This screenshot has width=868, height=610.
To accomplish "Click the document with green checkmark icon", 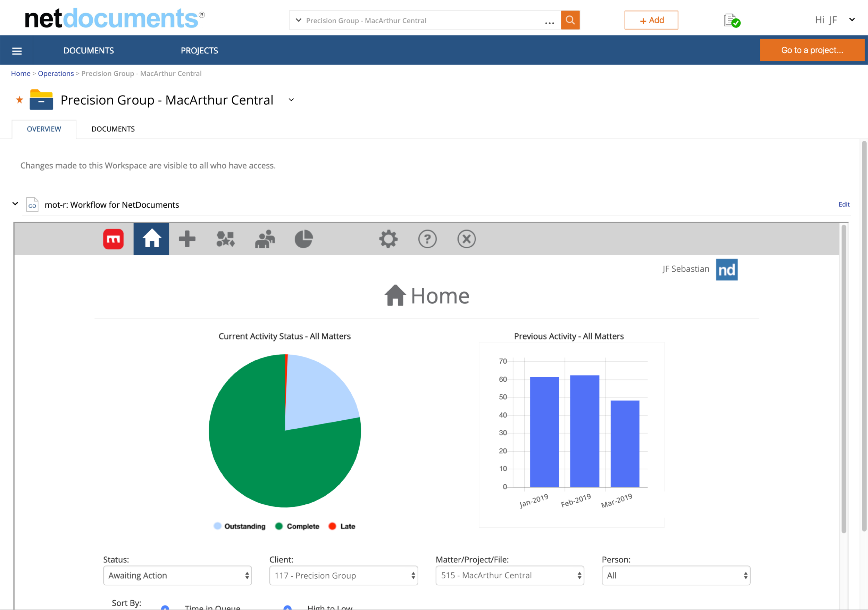I will click(732, 20).
